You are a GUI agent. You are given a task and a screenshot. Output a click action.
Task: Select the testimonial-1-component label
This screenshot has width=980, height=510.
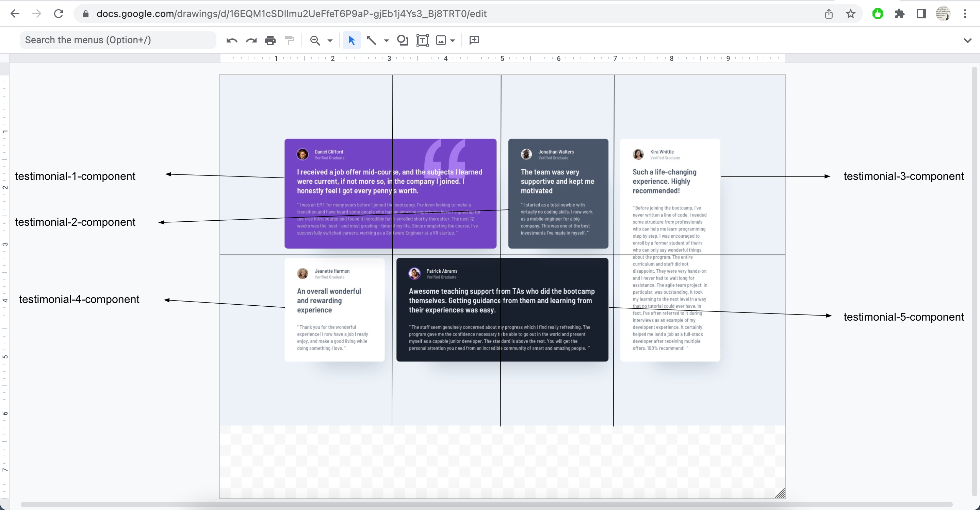[x=75, y=176]
